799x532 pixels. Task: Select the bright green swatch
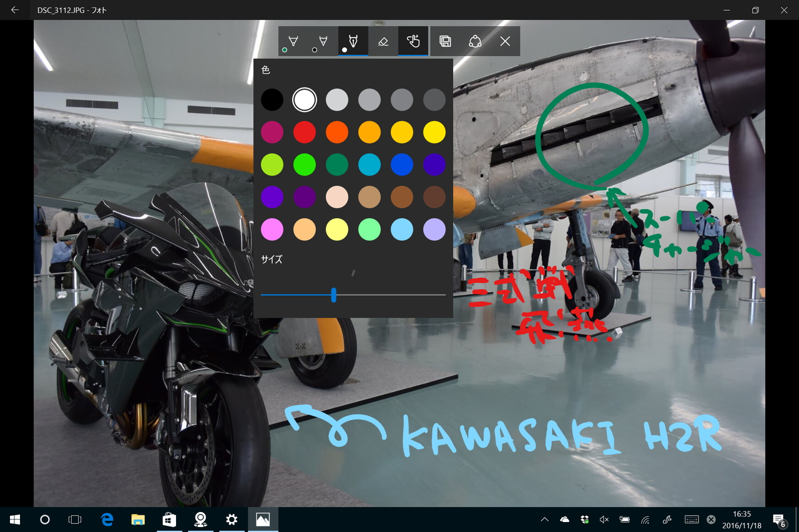click(x=305, y=165)
